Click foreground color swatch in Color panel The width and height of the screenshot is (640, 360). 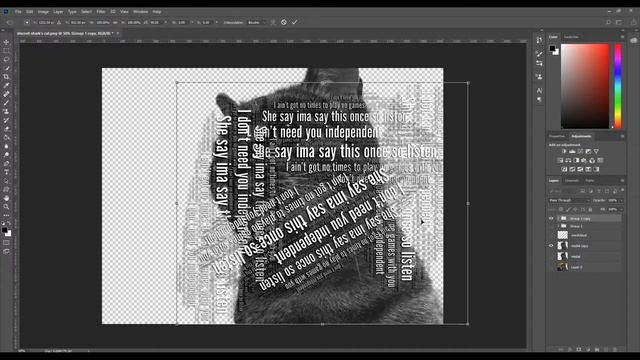click(x=552, y=48)
